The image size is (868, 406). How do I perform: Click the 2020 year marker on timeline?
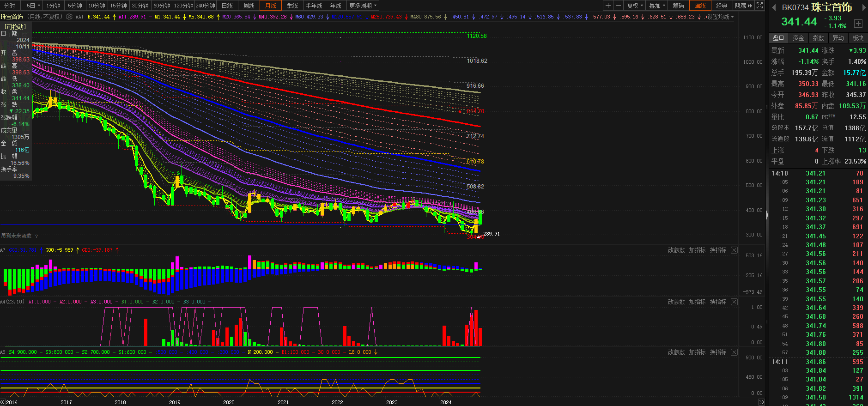[x=229, y=402]
